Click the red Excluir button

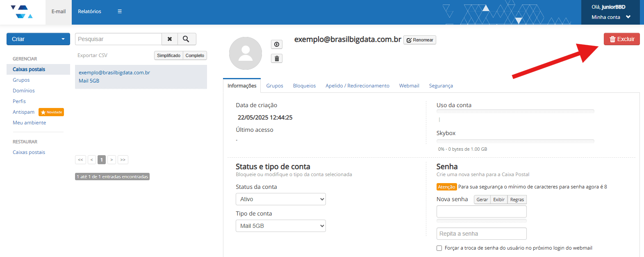click(x=621, y=39)
